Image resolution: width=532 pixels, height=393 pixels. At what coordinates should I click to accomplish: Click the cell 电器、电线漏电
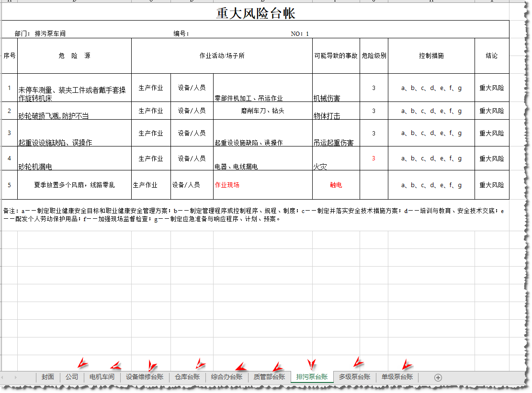(263, 158)
